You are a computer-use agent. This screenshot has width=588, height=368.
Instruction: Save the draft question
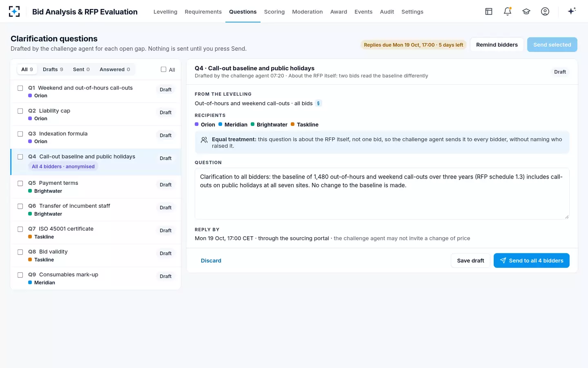pyautogui.click(x=470, y=260)
